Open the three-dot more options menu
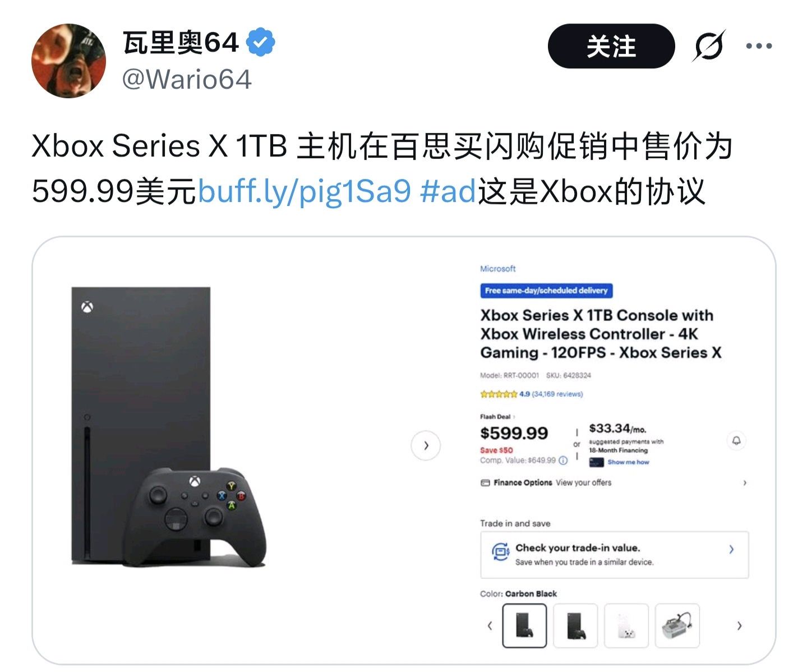The height and width of the screenshot is (672, 807). pyautogui.click(x=759, y=46)
